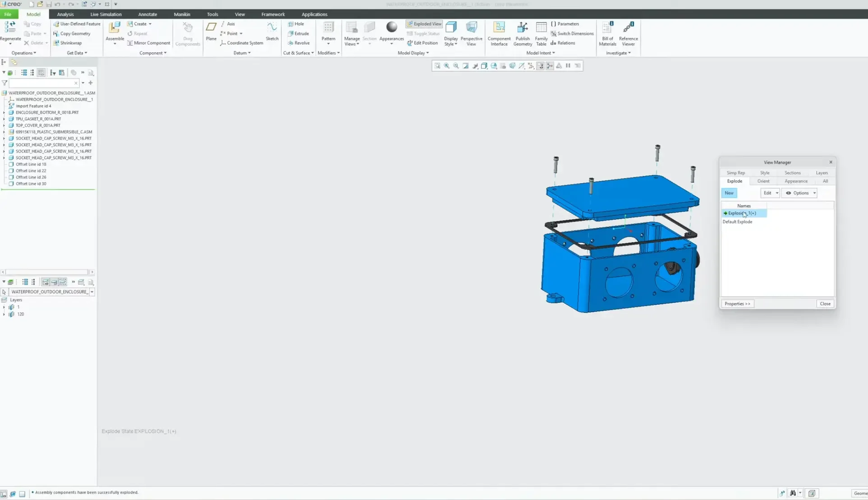868x500 pixels.
Task: Switch to the Live Simulation tab
Action: pos(106,14)
